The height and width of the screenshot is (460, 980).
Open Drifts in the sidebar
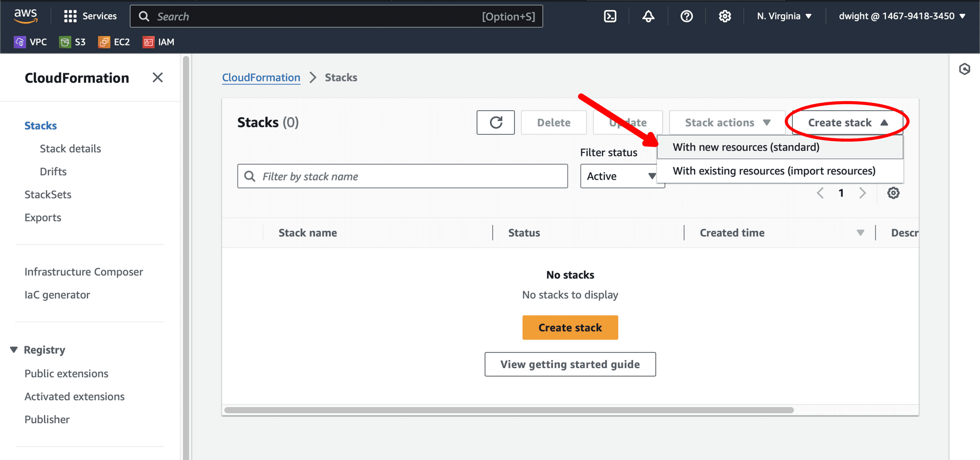pos(53,172)
